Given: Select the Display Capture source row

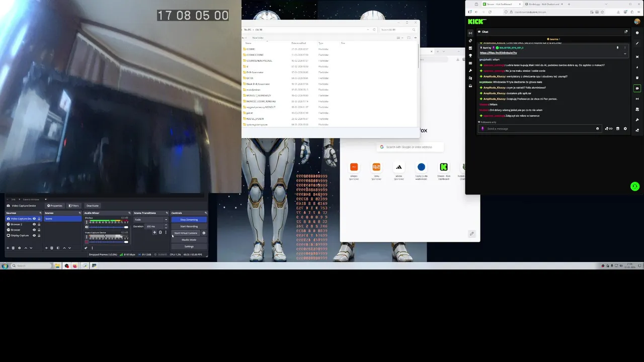Looking at the screenshot, I should (x=24, y=235).
